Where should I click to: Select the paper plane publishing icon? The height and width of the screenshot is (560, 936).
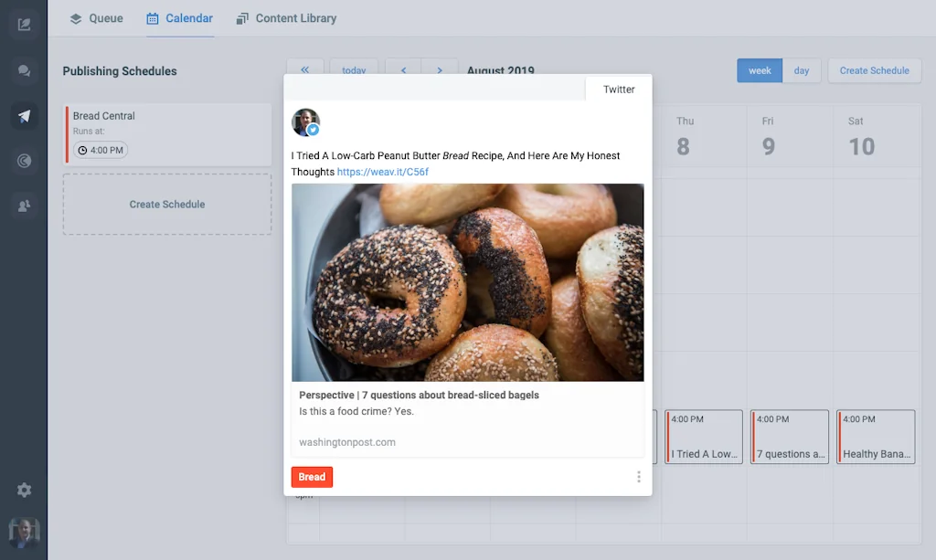pyautogui.click(x=25, y=116)
